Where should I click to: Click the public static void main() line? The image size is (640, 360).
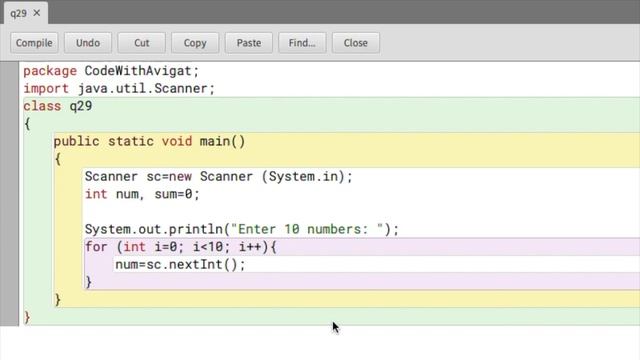click(149, 142)
